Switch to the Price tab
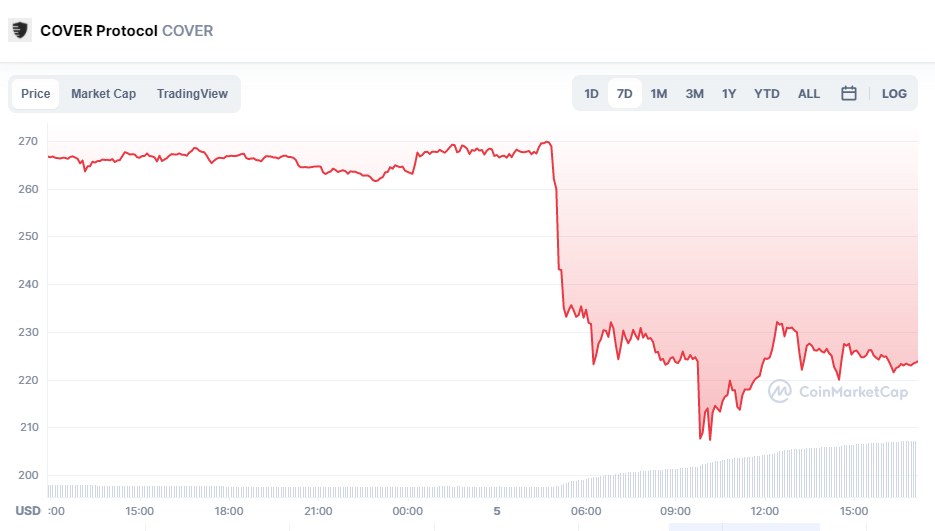 36,94
